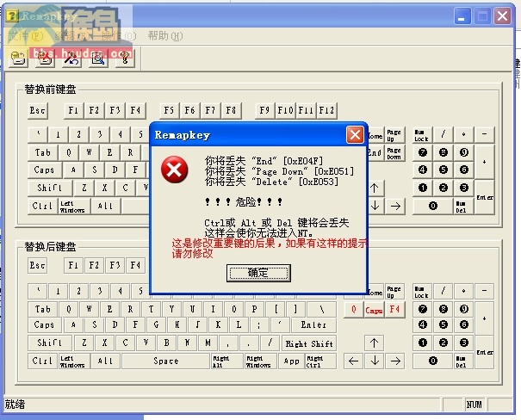The width and height of the screenshot is (521, 420).
Task: Click the right arrow key on upper keyboard
Action: pyautogui.click(x=395, y=206)
